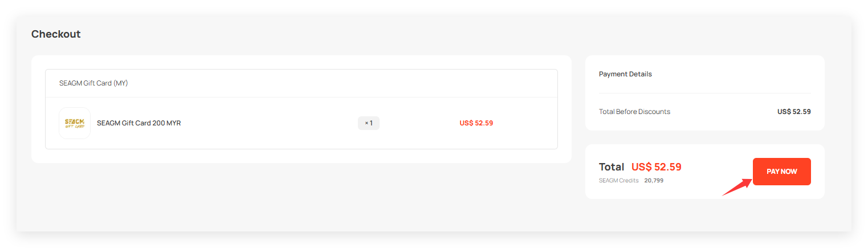This screenshot has height=248, width=868.
Task: Click the Total Before Discounts label
Action: coord(634,112)
